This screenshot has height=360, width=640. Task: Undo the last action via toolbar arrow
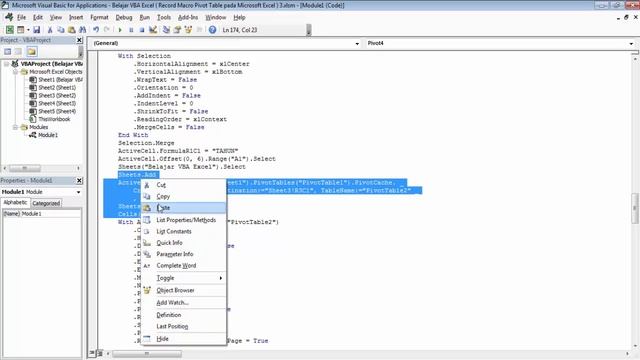point(96,30)
